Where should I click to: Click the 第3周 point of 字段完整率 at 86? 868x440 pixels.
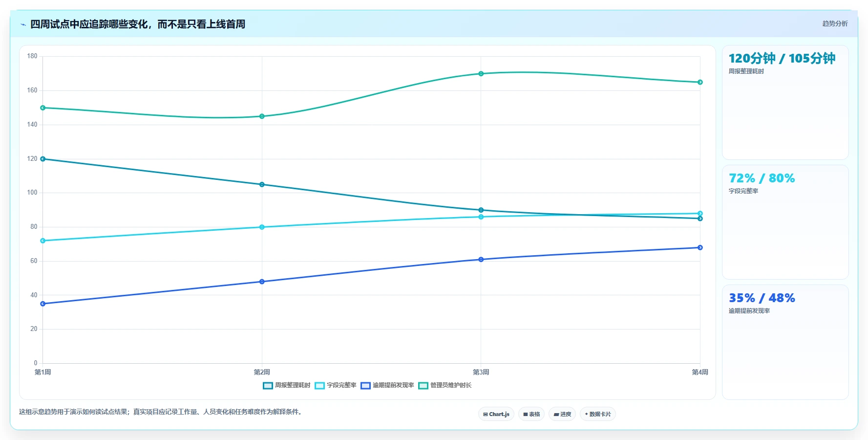[x=481, y=217]
